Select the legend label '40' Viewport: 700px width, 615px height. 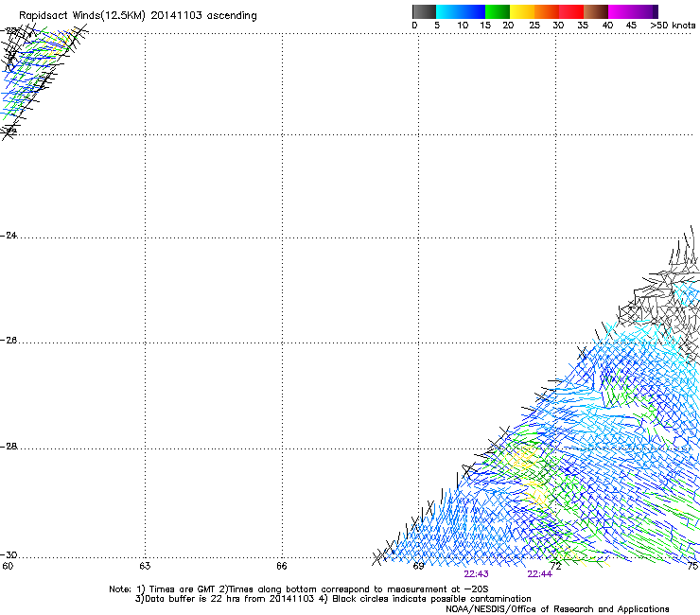pos(607,26)
